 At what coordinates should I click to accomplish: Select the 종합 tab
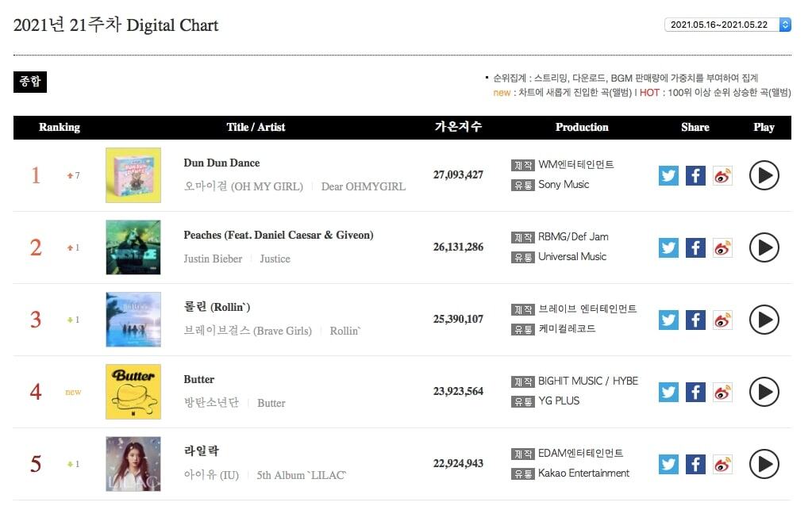(x=30, y=82)
